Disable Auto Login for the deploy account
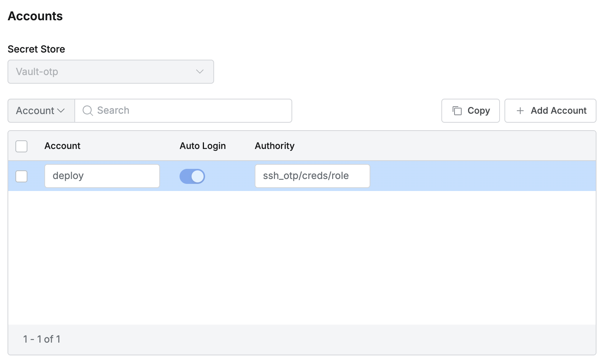Viewport: 604px width, 364px height. click(x=192, y=176)
